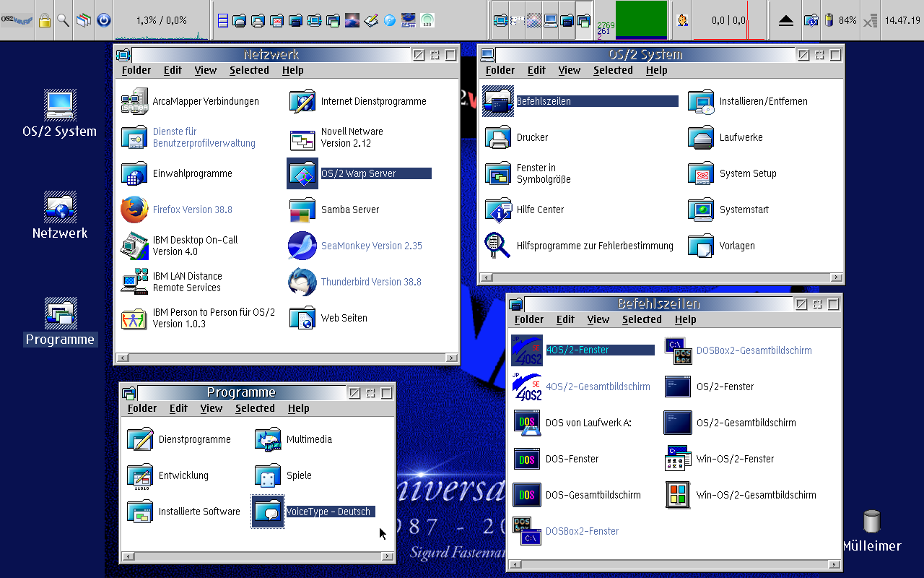Click Netzwerk window horizontal scrollbar
The width and height of the screenshot is (924, 578).
[287, 358]
